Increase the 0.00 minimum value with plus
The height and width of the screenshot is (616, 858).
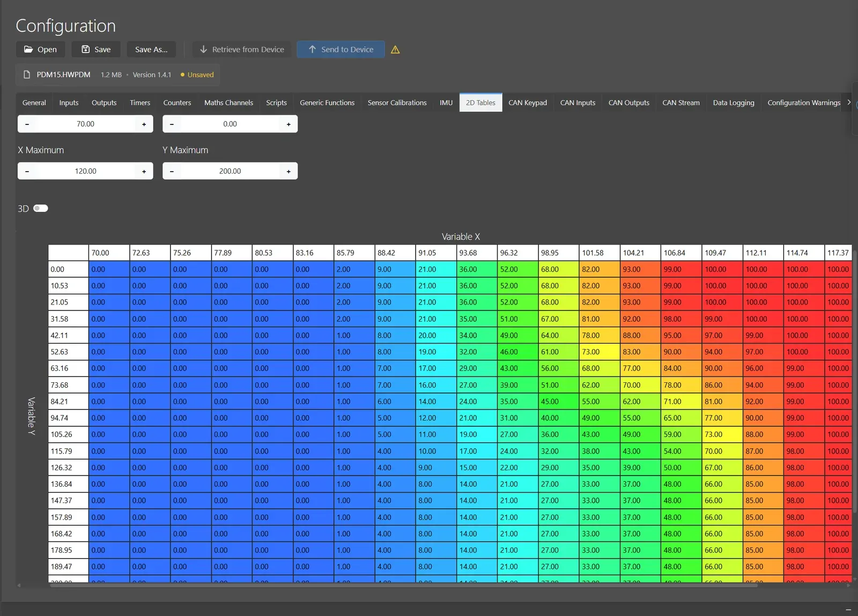click(x=289, y=124)
